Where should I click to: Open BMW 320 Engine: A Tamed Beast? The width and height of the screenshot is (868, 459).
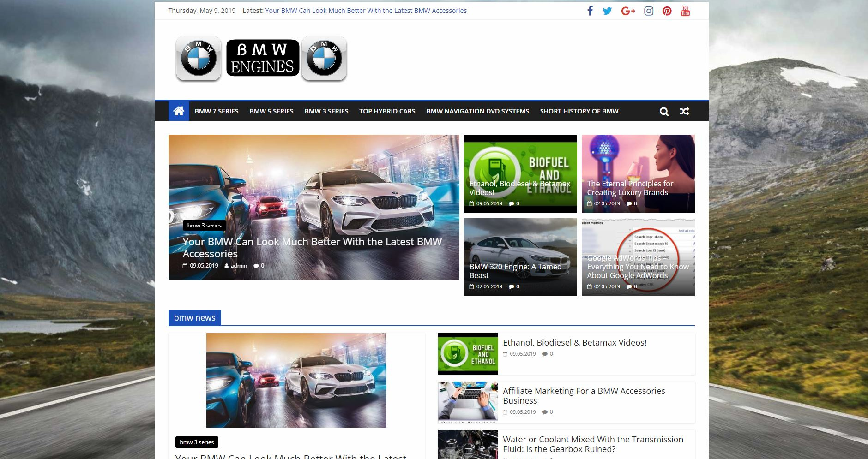coord(515,271)
